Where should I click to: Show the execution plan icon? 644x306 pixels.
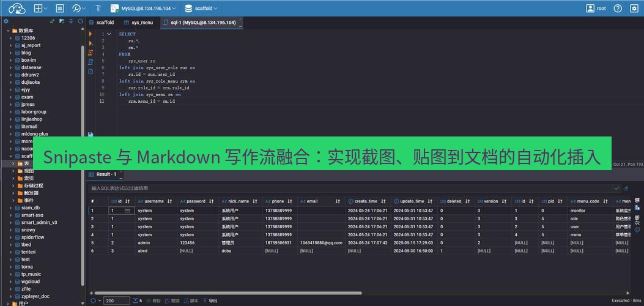click(91, 62)
